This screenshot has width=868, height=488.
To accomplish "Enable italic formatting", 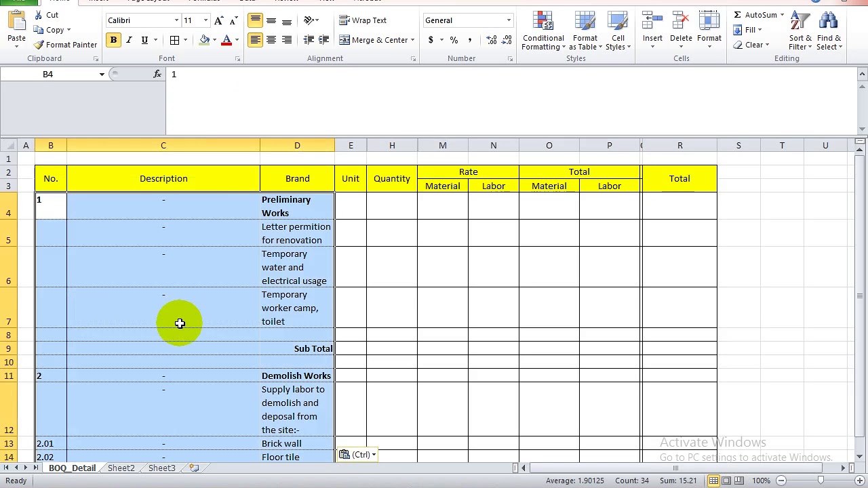I will [129, 40].
